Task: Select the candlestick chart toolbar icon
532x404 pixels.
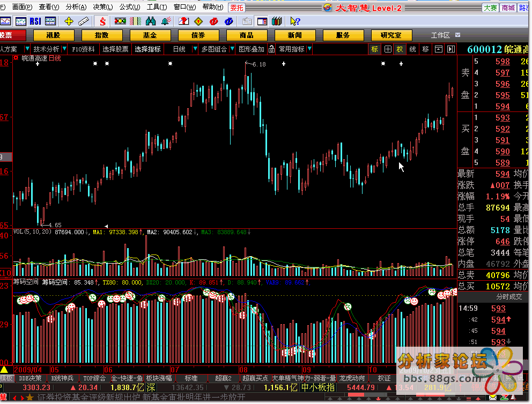Action: (21, 21)
